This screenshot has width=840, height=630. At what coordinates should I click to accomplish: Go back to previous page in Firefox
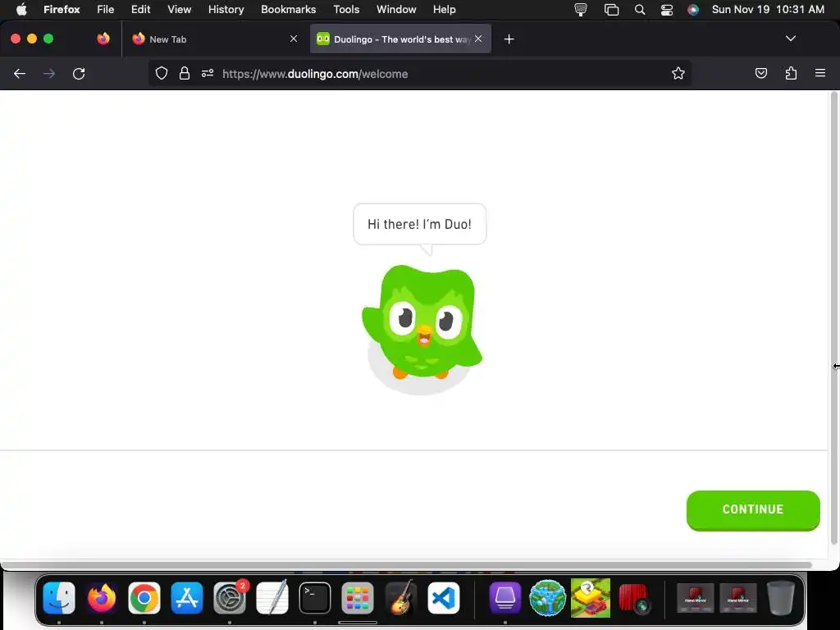pyautogui.click(x=20, y=73)
